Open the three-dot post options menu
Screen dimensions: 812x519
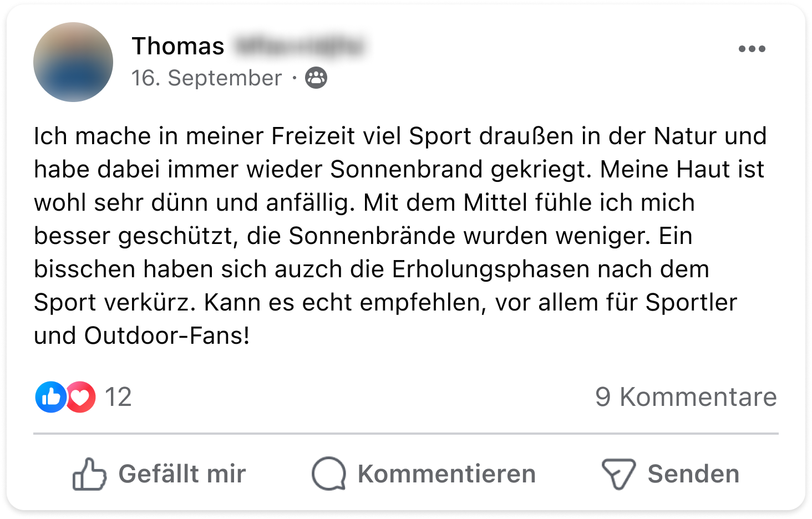pyautogui.click(x=752, y=49)
